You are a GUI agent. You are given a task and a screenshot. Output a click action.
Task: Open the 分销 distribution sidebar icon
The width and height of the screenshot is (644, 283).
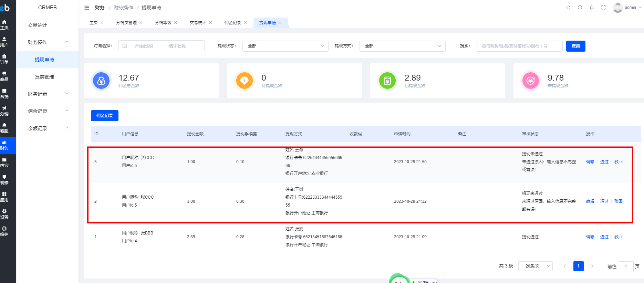[4, 111]
